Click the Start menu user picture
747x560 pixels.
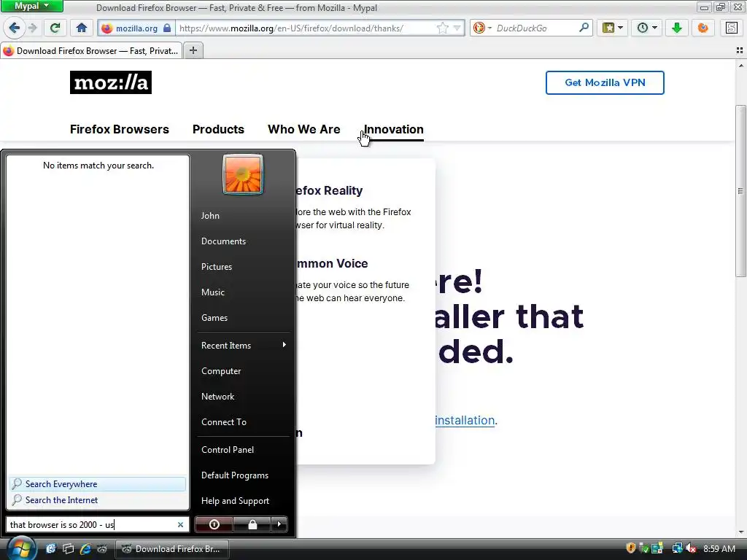tap(242, 174)
